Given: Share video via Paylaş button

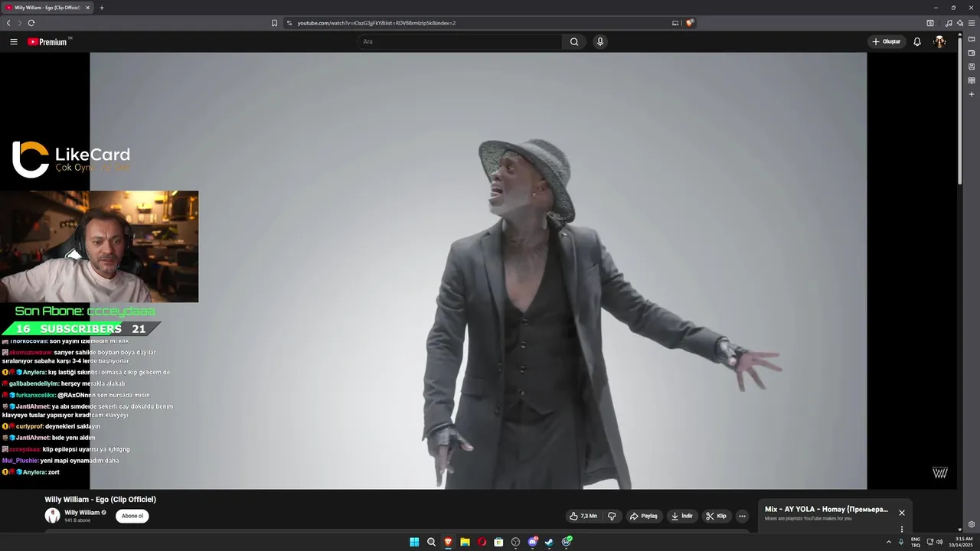Looking at the screenshot, I should click(644, 516).
